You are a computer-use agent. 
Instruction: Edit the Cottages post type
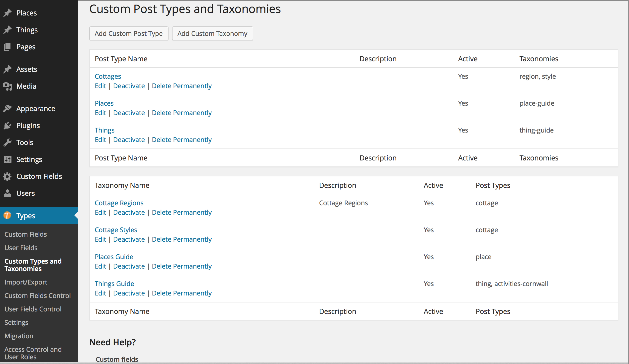pos(100,86)
